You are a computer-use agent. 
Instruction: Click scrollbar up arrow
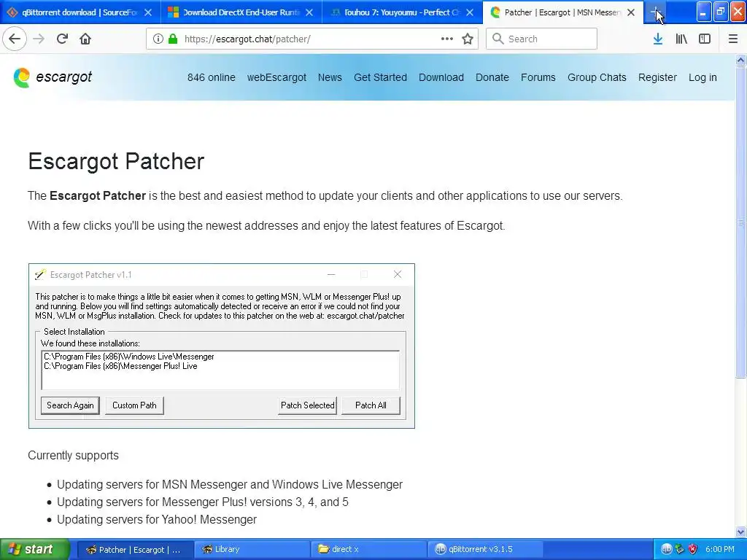[x=740, y=60]
